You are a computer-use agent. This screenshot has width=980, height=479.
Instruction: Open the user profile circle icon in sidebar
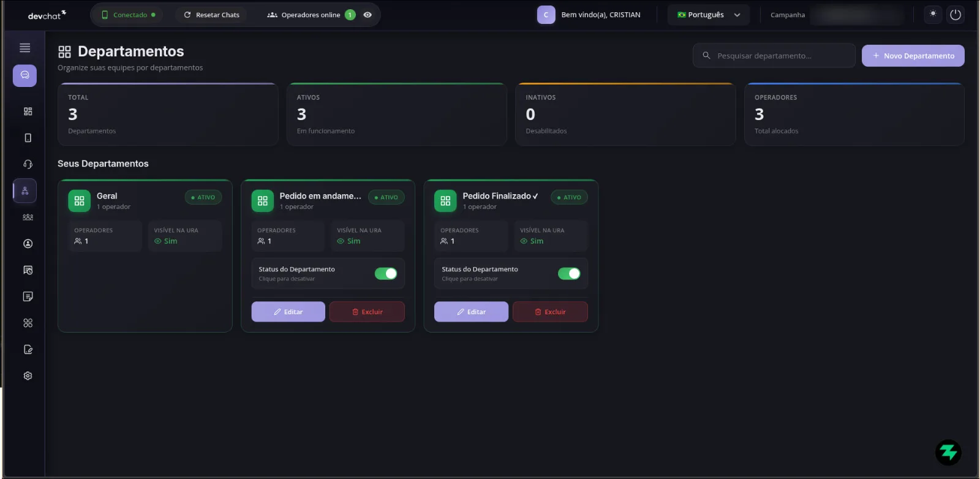(x=28, y=244)
